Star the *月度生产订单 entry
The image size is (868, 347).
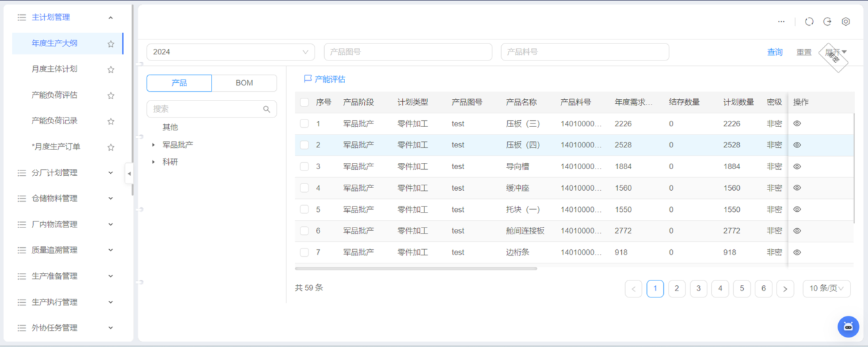111,147
